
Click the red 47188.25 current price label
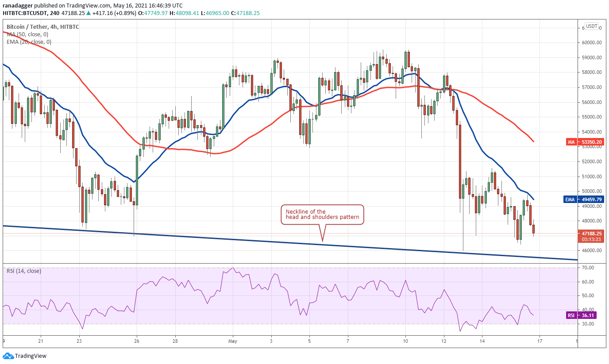[590, 236]
